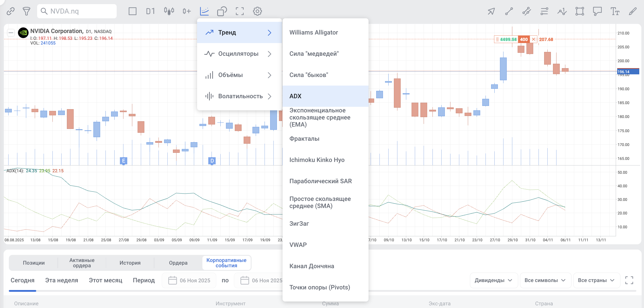The width and height of the screenshot is (644, 308).
Task: Add the Сила "медведей" indicator
Action: (x=326, y=54)
